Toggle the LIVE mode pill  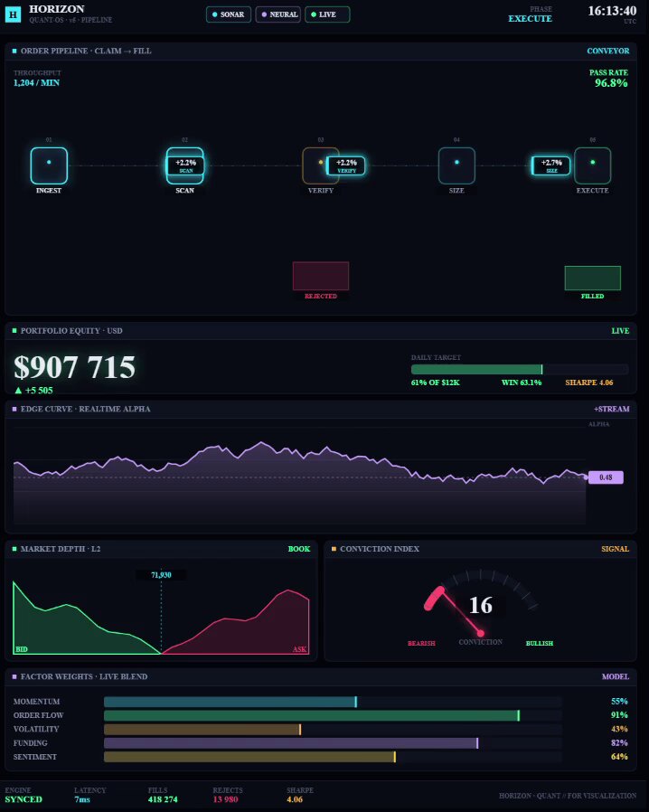coord(327,14)
